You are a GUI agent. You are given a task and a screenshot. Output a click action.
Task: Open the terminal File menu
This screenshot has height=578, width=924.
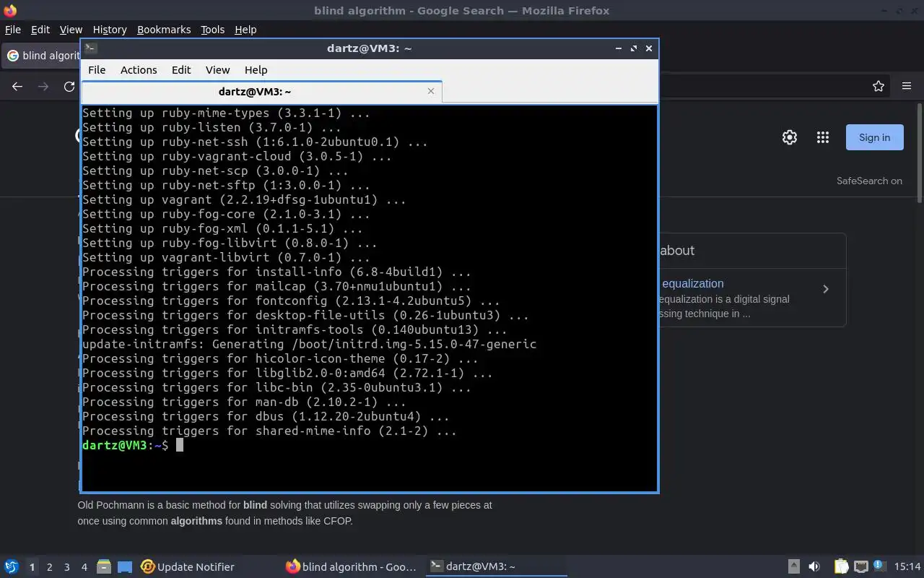click(97, 70)
